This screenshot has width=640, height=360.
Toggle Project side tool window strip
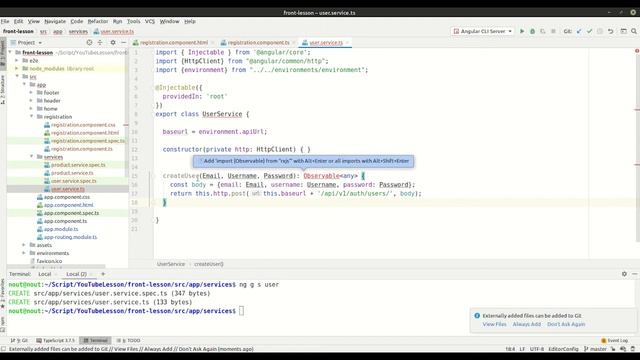[x=3, y=53]
